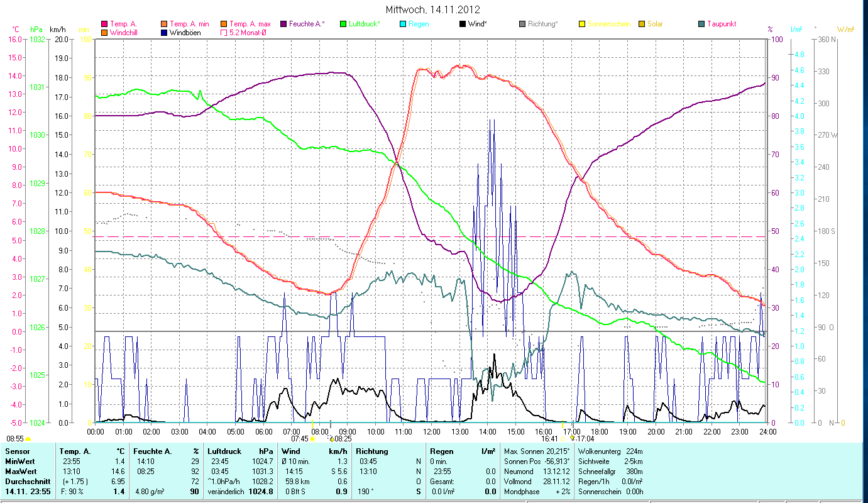Viewport: 868px width, 503px height.
Task: Click the °C axis unit label
Action: point(15,30)
